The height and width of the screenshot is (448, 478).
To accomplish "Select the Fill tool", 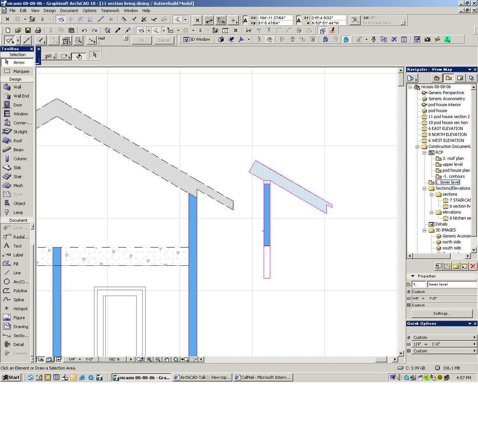I will point(17,264).
